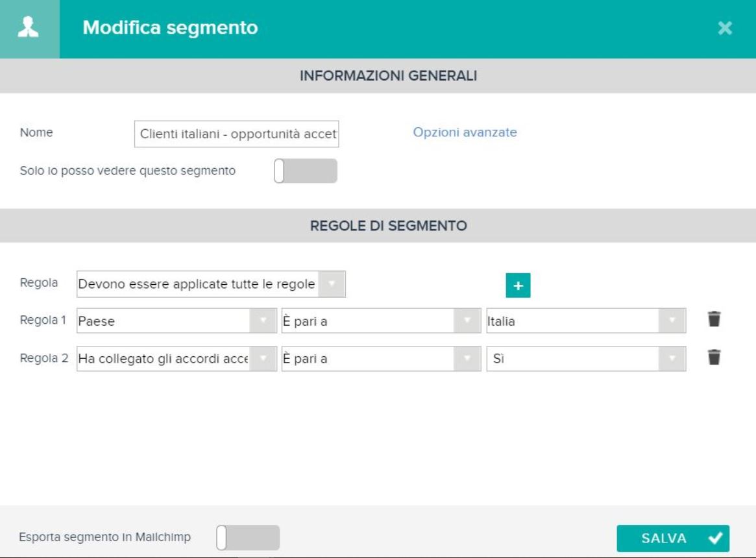This screenshot has height=558, width=756.
Task: Click the 'INFORMAZIONI GENERALI' section header
Action: click(x=388, y=76)
